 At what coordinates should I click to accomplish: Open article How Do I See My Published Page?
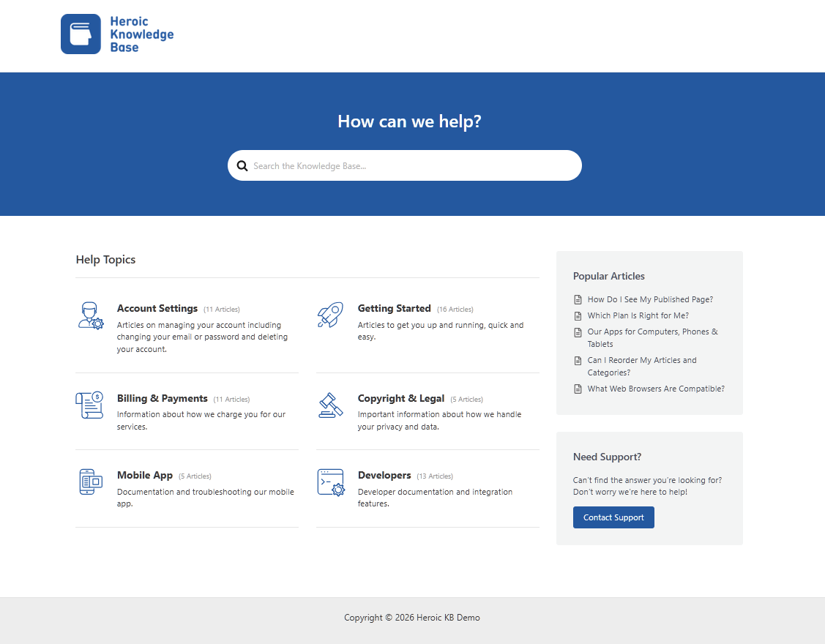[x=650, y=299]
